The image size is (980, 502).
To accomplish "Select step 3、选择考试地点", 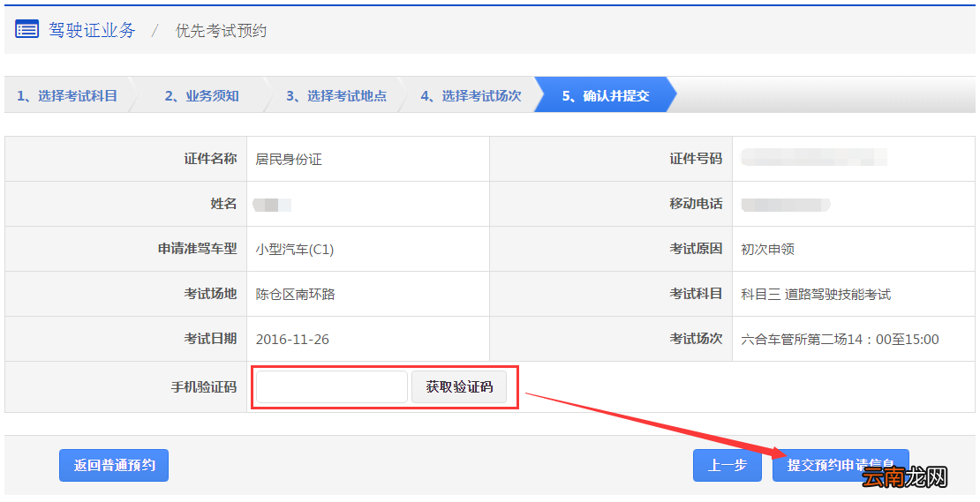I will [x=335, y=96].
